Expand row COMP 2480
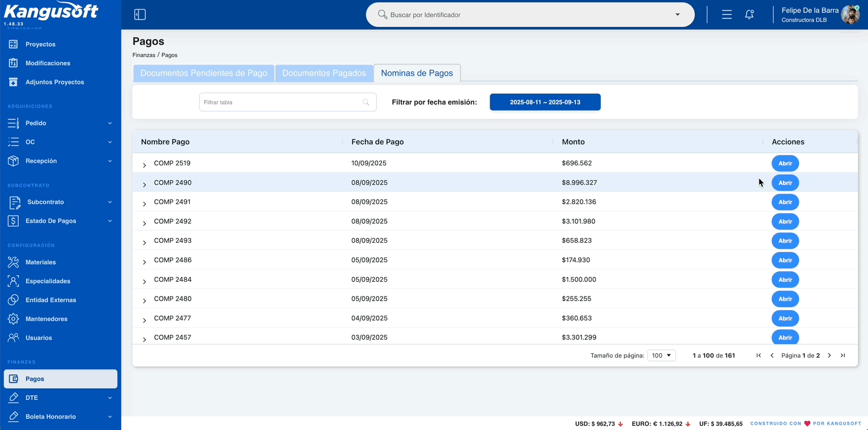Image resolution: width=868 pixels, height=430 pixels. pyautogui.click(x=144, y=301)
